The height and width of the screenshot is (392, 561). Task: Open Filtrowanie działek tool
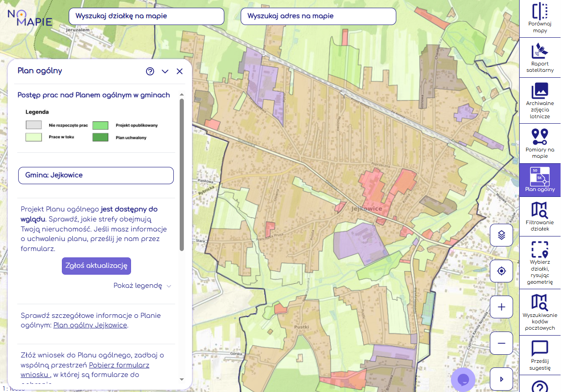[x=540, y=217]
